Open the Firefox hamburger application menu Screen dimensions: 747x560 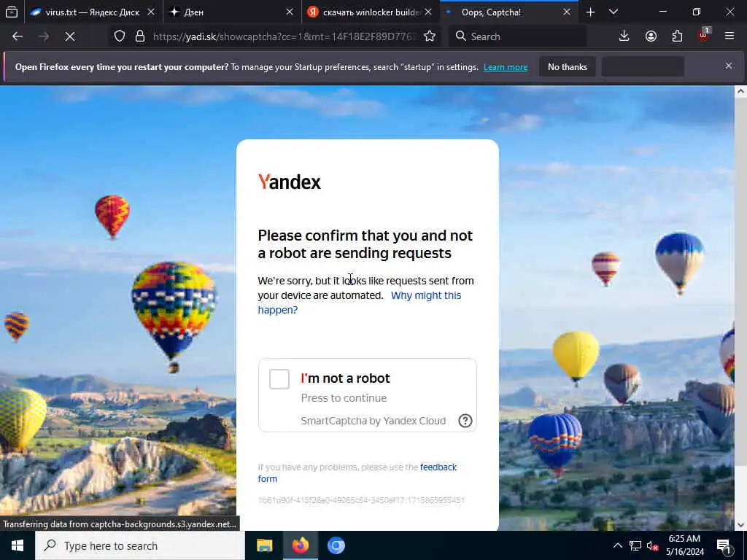729,36
